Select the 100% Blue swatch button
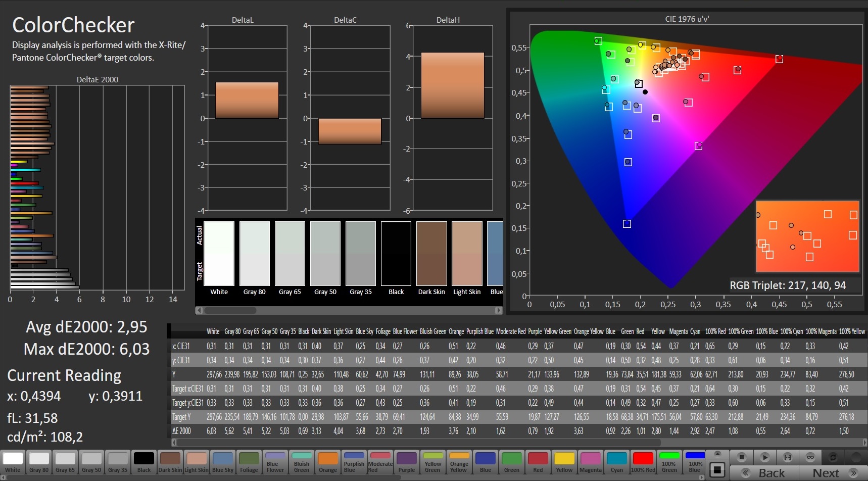 pyautogui.click(x=695, y=462)
